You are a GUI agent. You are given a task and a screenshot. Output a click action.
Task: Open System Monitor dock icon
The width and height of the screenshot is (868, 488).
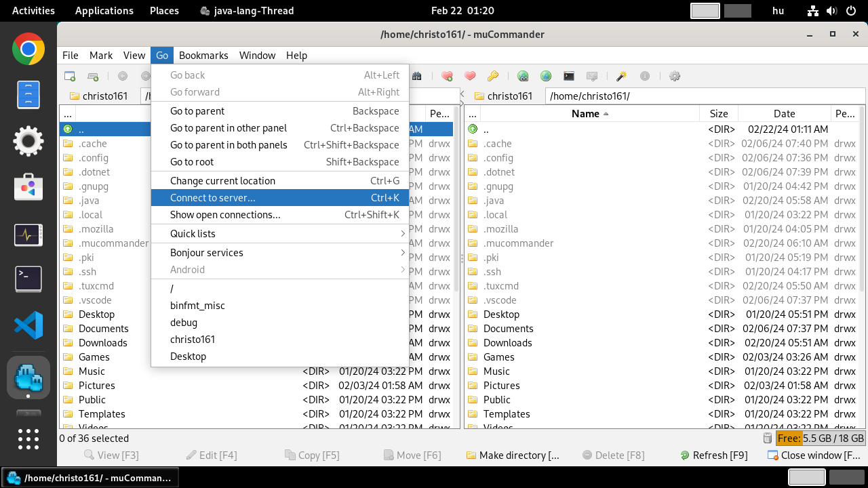pos(28,235)
